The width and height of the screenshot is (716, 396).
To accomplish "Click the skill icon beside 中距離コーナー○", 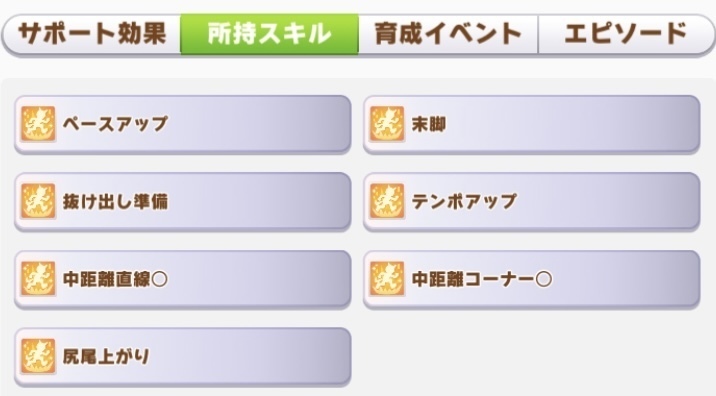I will pyautogui.click(x=387, y=279).
